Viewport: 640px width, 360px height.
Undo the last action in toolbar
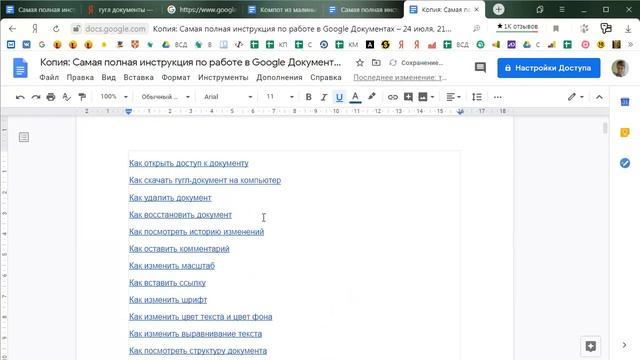coord(20,97)
